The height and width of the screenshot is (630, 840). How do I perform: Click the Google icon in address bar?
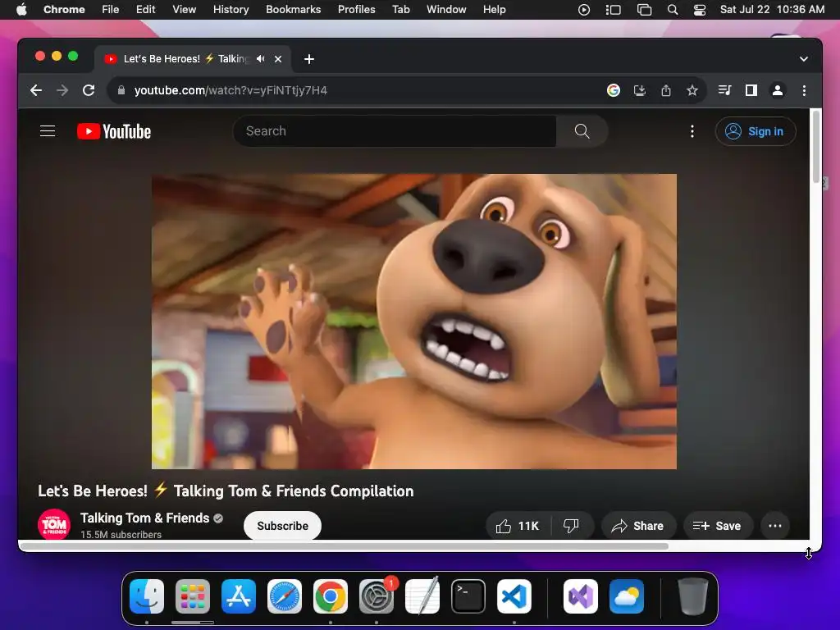pos(614,90)
